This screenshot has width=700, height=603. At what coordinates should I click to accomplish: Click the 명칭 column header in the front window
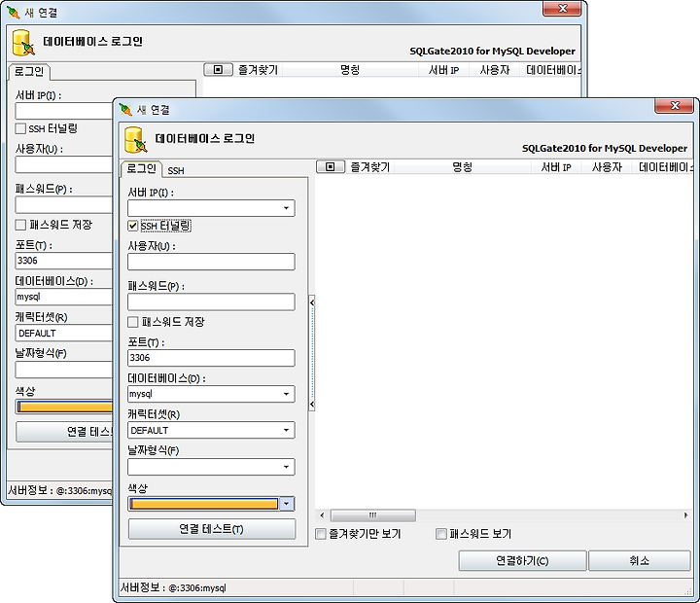[463, 167]
